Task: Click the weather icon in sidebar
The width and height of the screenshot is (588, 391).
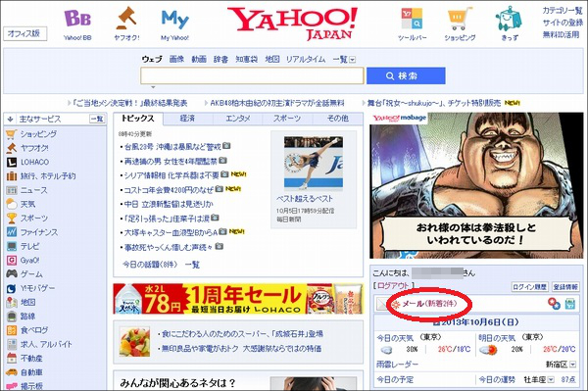Action: [12, 204]
